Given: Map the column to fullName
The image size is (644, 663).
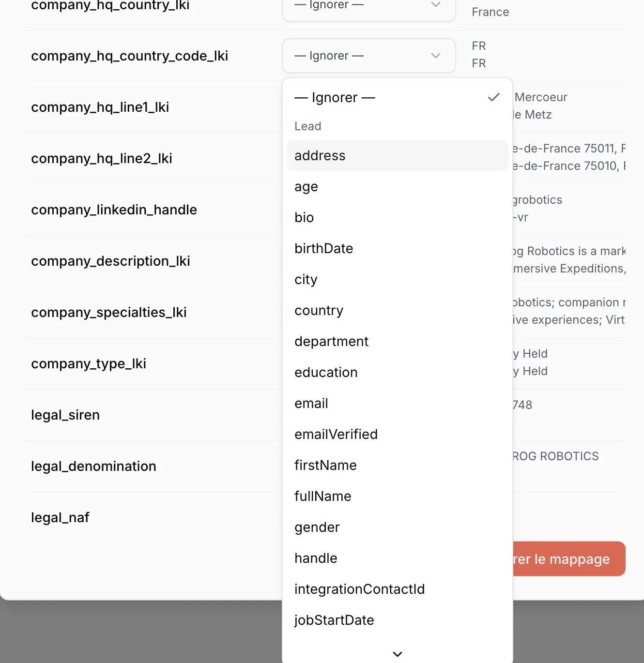Looking at the screenshot, I should pos(397,496).
